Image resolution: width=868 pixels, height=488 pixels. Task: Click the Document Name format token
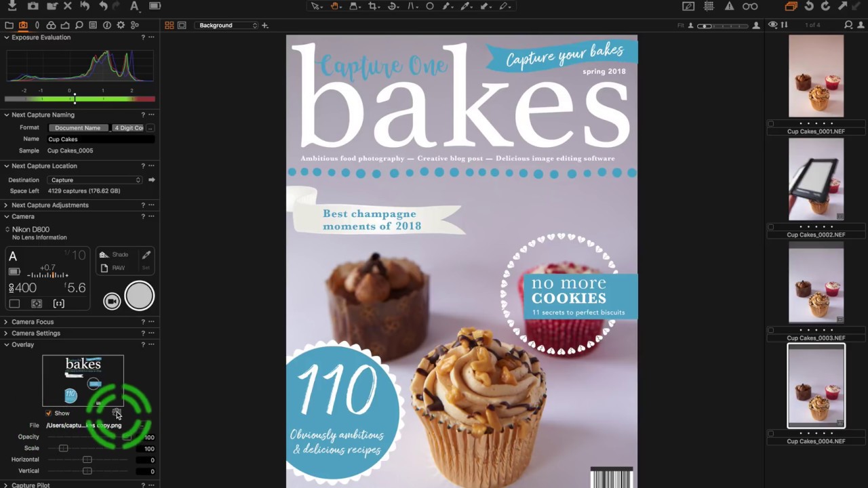[77, 127]
